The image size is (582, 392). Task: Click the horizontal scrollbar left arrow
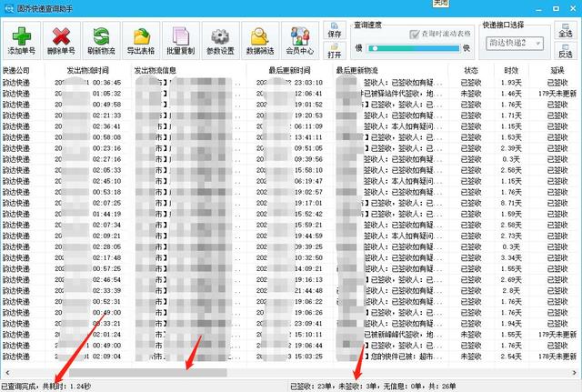[7, 372]
